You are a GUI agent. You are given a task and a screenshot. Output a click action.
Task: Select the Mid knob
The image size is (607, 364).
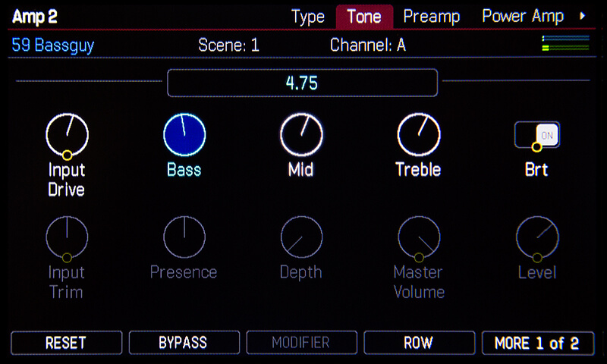[301, 135]
